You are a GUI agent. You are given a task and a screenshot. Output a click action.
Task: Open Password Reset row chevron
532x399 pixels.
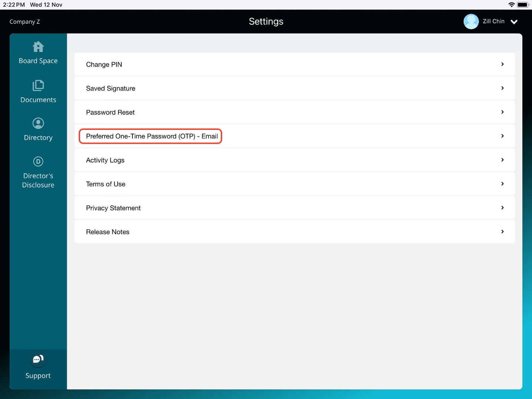click(x=502, y=112)
